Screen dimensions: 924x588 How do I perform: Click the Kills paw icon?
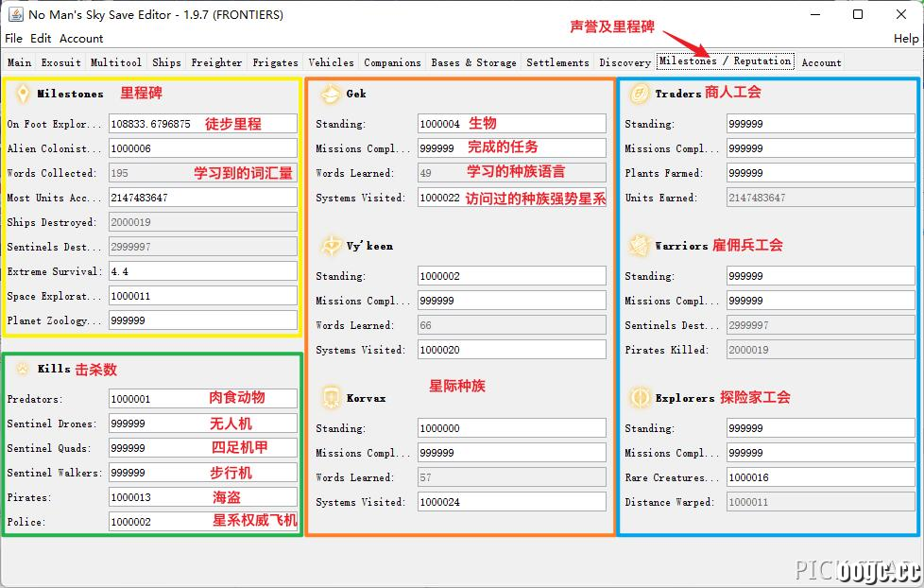click(x=23, y=370)
